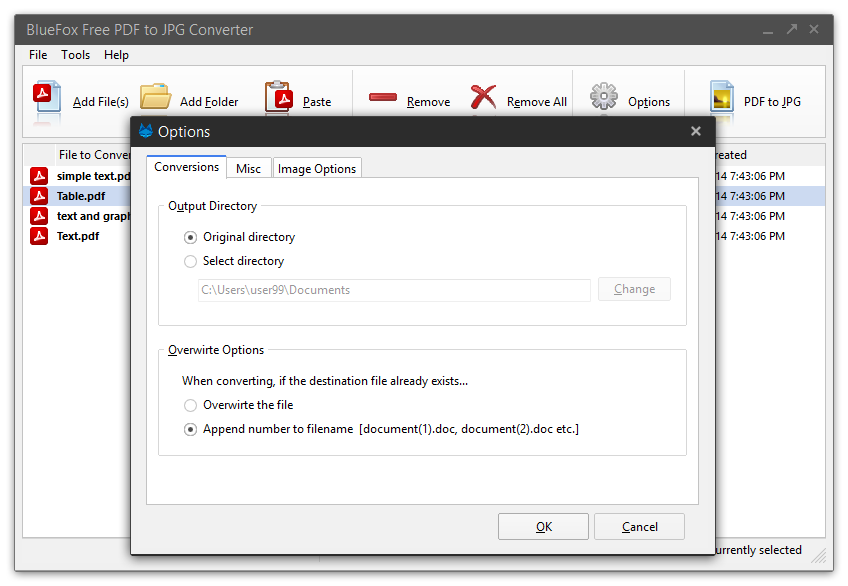The width and height of the screenshot is (848, 586).
Task: Open the Image Options tab
Action: (317, 169)
